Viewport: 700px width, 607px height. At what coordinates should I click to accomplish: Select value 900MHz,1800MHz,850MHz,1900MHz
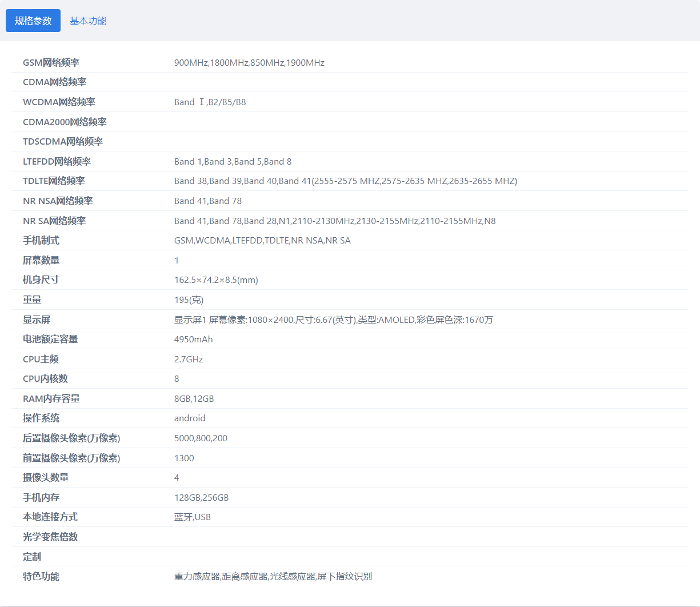click(x=249, y=63)
